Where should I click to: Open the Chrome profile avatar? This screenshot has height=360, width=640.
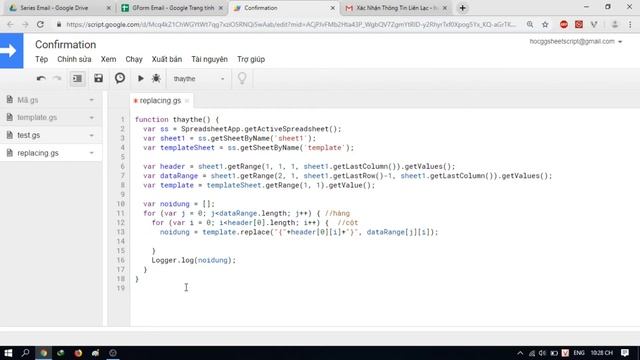coord(615,24)
